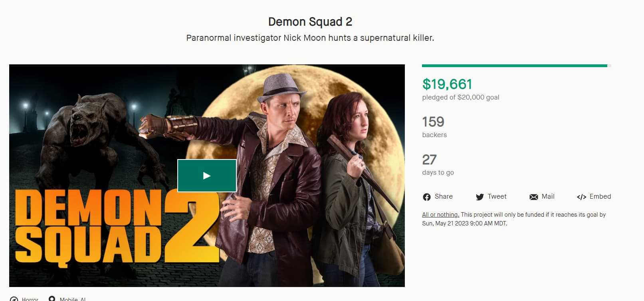Click the Embed label text
Viewport: 644px width, 301px height.
coord(600,196)
